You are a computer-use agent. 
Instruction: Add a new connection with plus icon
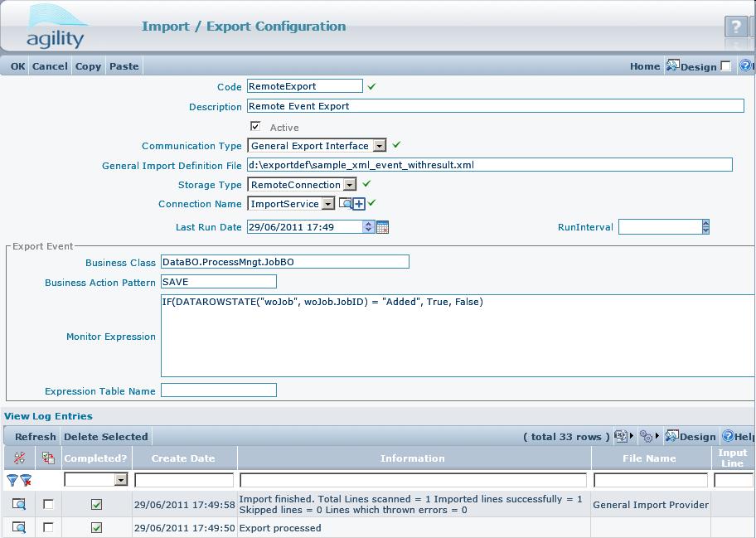(359, 204)
